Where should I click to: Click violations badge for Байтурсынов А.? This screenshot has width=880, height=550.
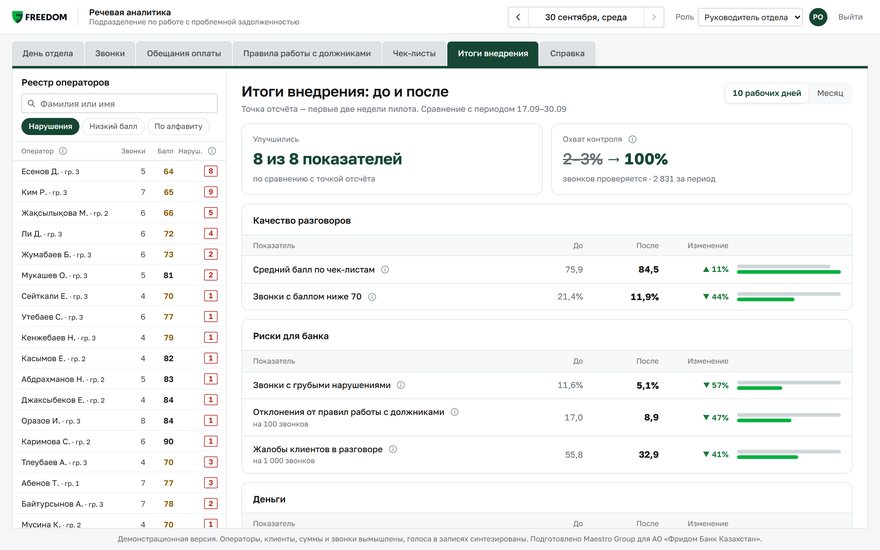coord(211,503)
